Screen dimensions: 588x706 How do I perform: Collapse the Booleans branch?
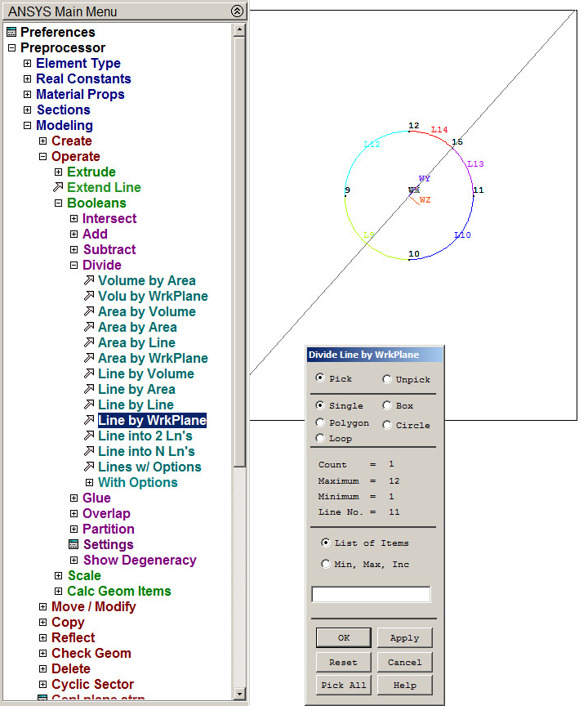click(x=58, y=203)
